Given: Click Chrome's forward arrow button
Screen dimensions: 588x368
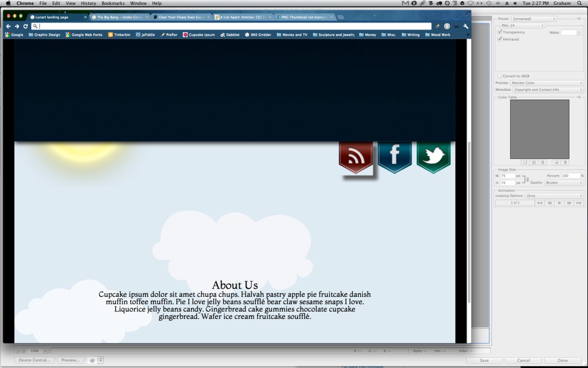Looking at the screenshot, I should (17, 26).
